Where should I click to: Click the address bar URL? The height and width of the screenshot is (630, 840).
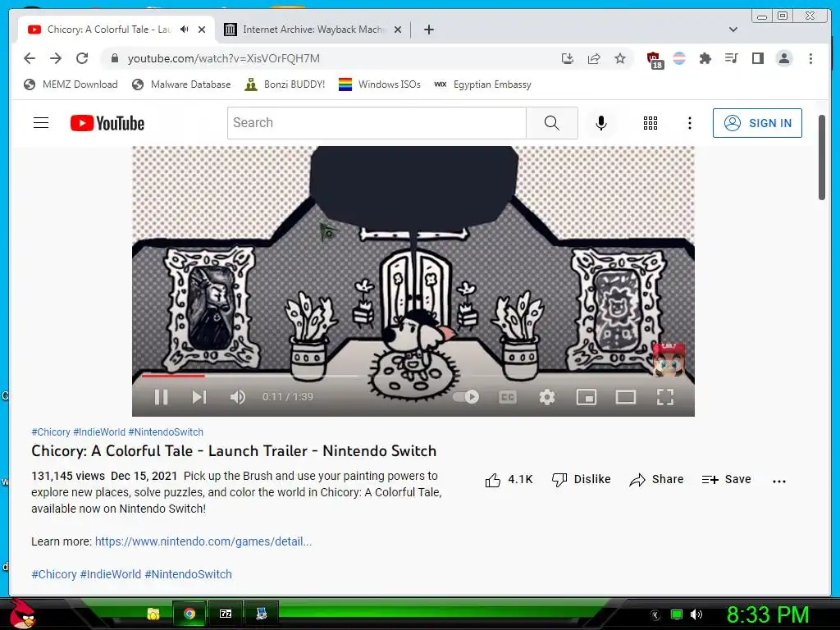click(223, 58)
